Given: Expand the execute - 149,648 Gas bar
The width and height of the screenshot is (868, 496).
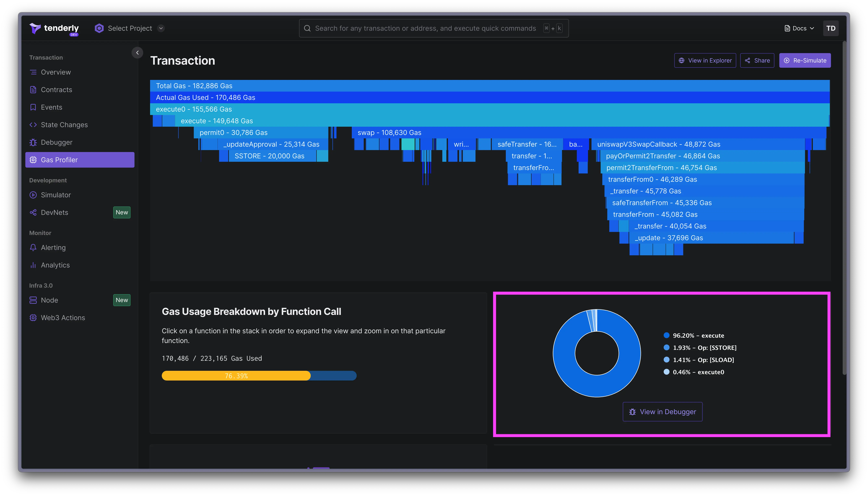Looking at the screenshot, I should click(502, 121).
